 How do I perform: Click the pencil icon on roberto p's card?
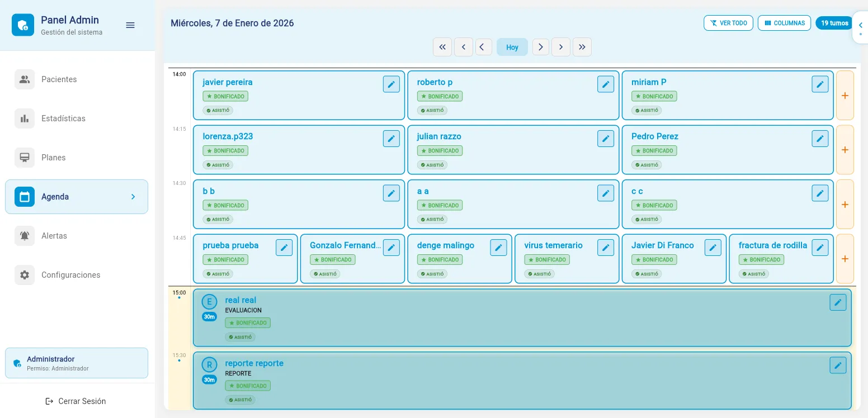click(x=606, y=84)
